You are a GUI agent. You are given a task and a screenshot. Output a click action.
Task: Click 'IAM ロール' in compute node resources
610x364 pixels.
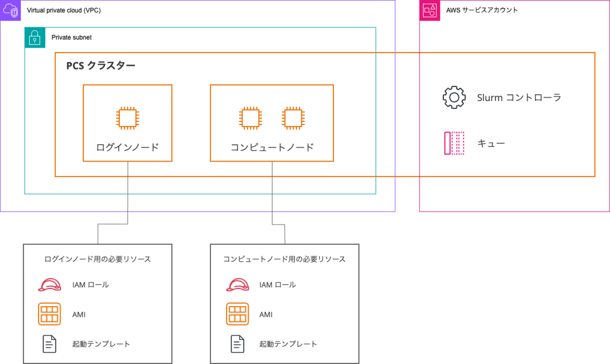(278, 285)
